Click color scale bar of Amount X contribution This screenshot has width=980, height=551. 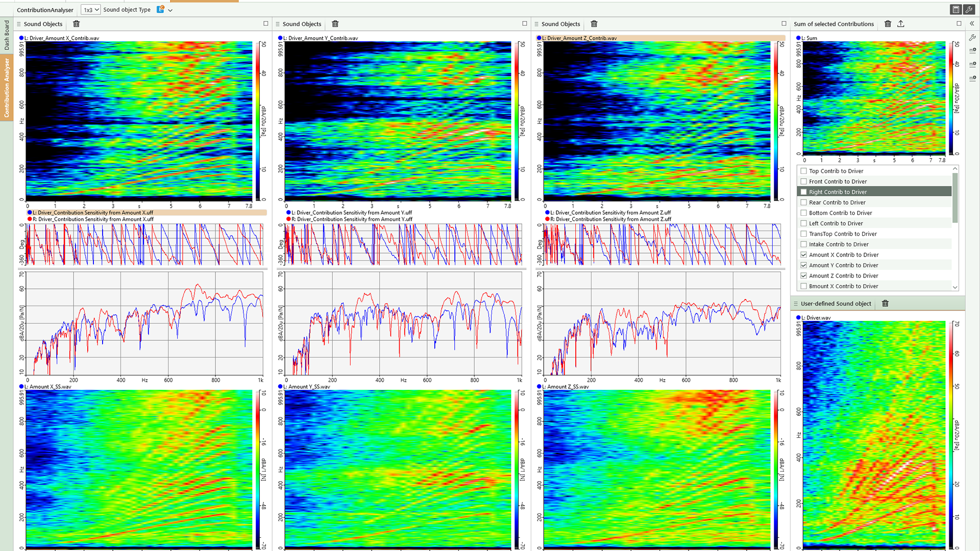pyautogui.click(x=258, y=121)
